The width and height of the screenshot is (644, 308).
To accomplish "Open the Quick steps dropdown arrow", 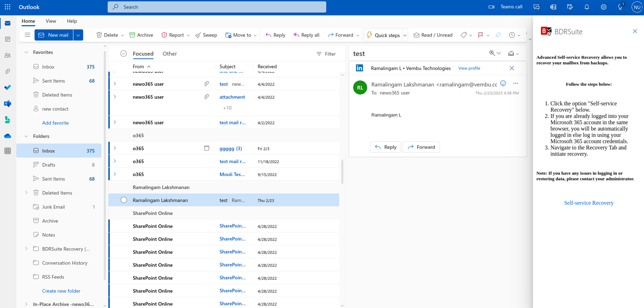I will [x=405, y=35].
